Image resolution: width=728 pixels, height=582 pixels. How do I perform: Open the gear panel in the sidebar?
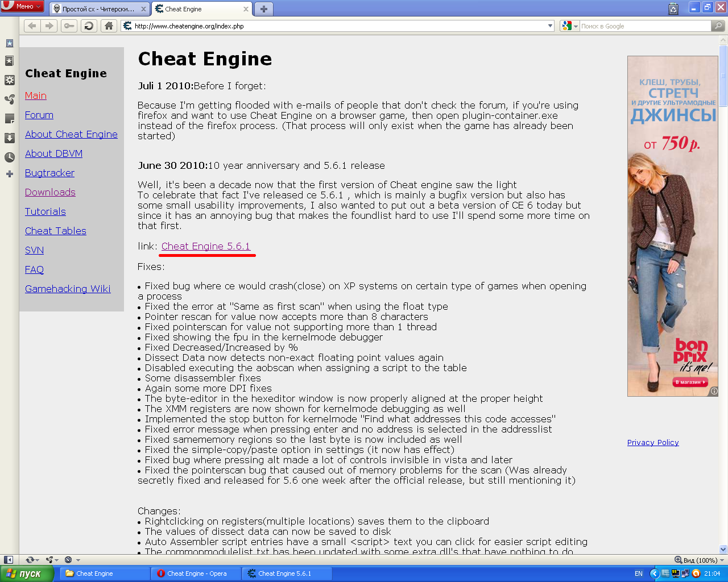[x=10, y=80]
